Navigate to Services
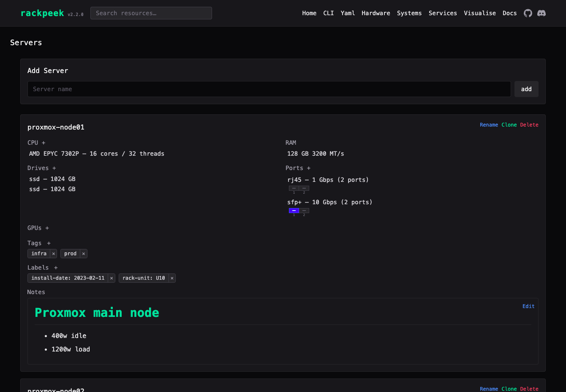The height and width of the screenshot is (392, 566). (x=443, y=13)
